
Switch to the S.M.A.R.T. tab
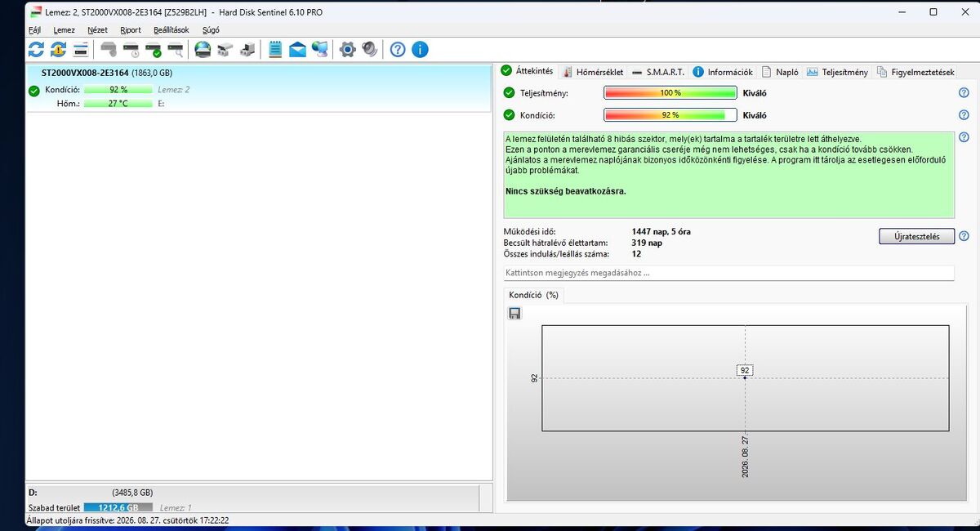pyautogui.click(x=658, y=72)
